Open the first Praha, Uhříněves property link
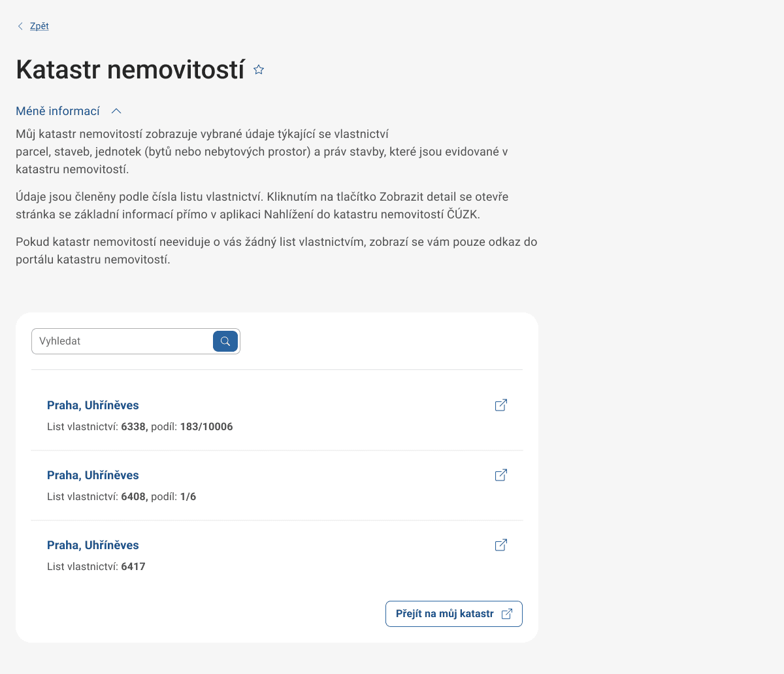This screenshot has height=674, width=784. (93, 405)
